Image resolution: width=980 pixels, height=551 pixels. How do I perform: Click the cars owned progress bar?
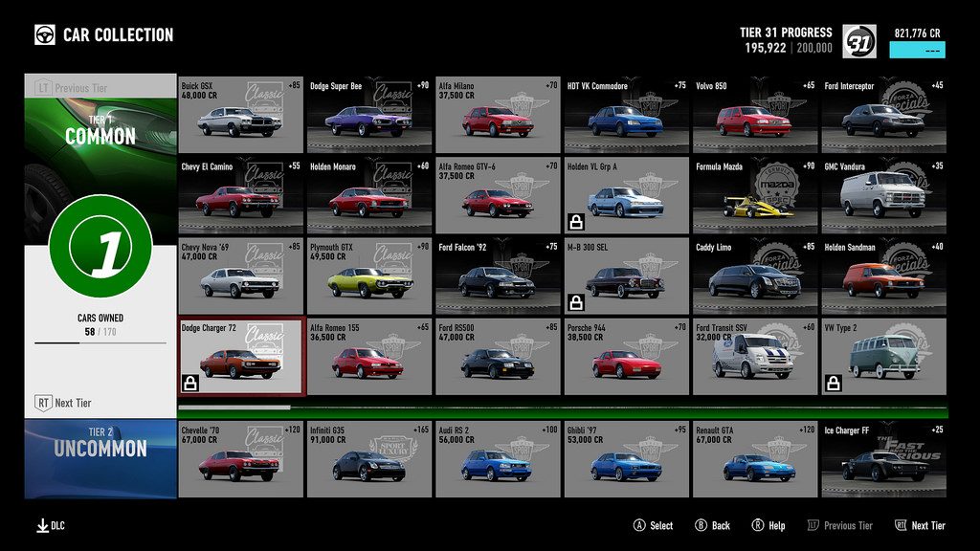coord(100,343)
